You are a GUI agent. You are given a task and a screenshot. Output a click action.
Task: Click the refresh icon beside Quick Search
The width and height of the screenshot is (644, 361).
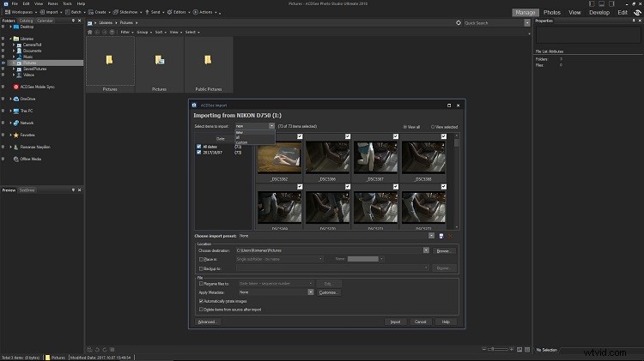pyautogui.click(x=459, y=23)
